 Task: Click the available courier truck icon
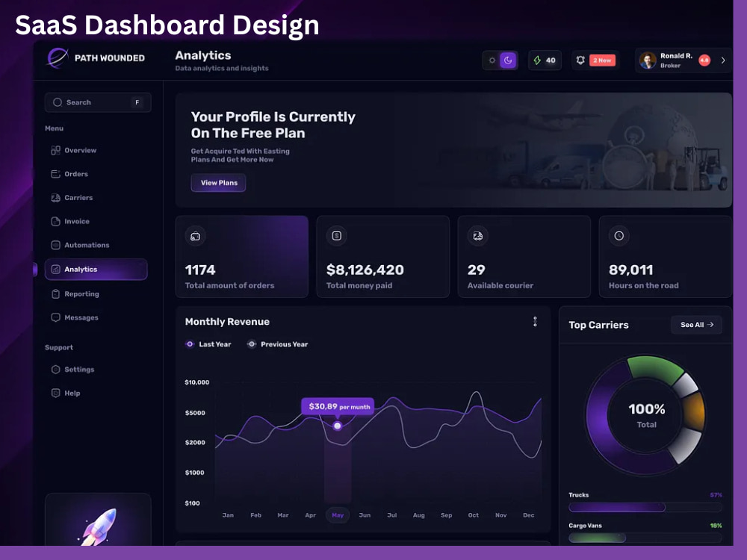(478, 236)
